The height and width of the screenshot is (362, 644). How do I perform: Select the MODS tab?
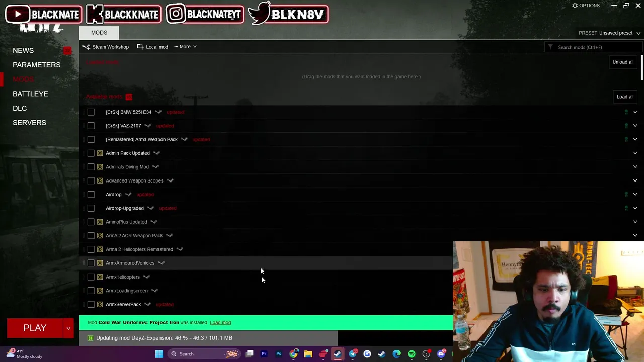(x=99, y=33)
